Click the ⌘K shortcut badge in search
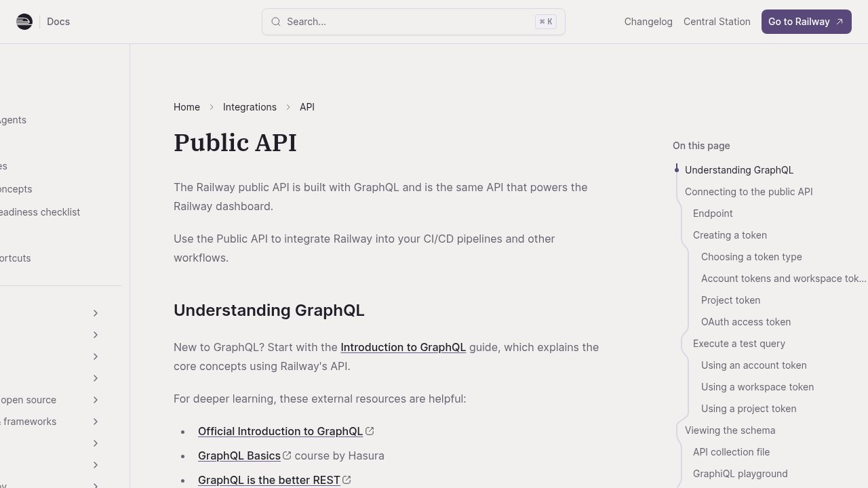 (546, 22)
